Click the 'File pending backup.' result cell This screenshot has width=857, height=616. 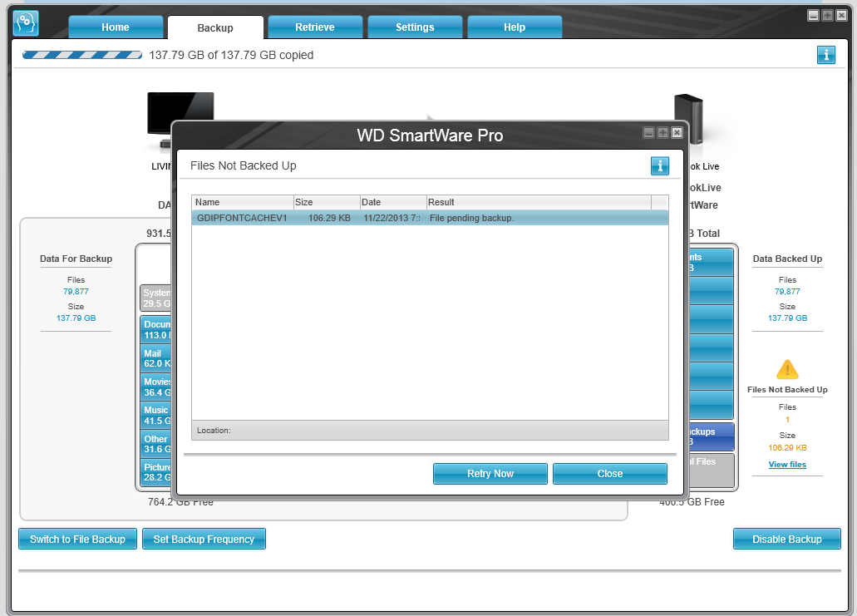pyautogui.click(x=471, y=218)
